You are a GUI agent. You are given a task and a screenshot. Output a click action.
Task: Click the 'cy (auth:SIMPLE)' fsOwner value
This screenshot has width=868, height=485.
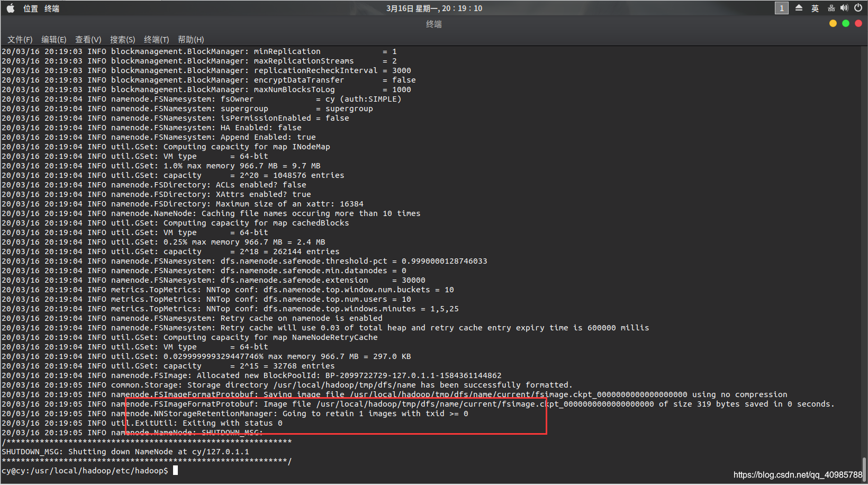tap(364, 99)
